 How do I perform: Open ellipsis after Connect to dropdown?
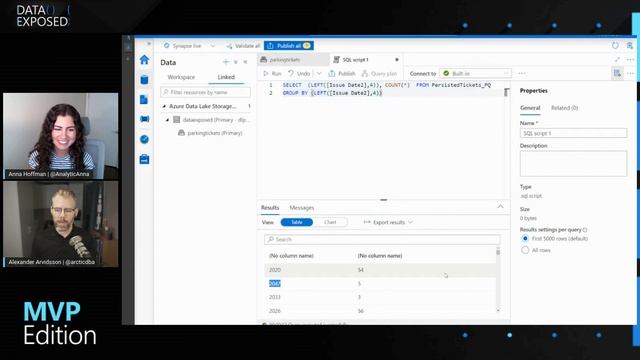point(522,73)
